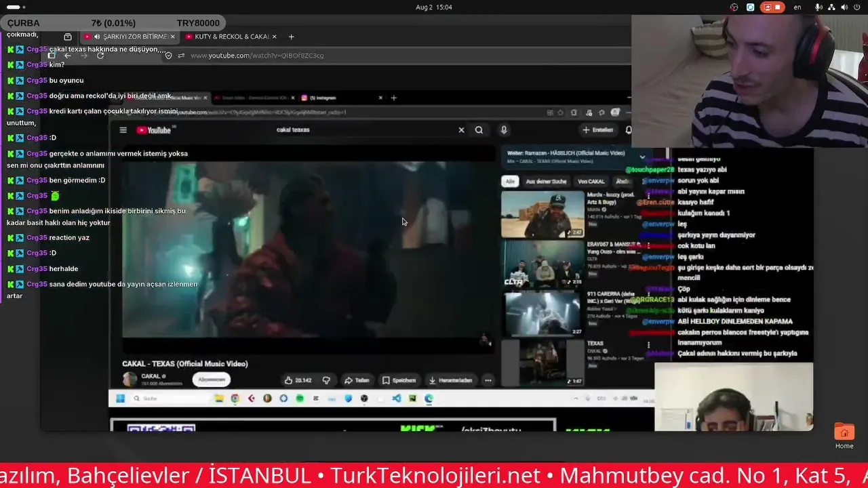The height and width of the screenshot is (488, 868).
Task: Clear the YouTube search text
Action: (x=461, y=130)
